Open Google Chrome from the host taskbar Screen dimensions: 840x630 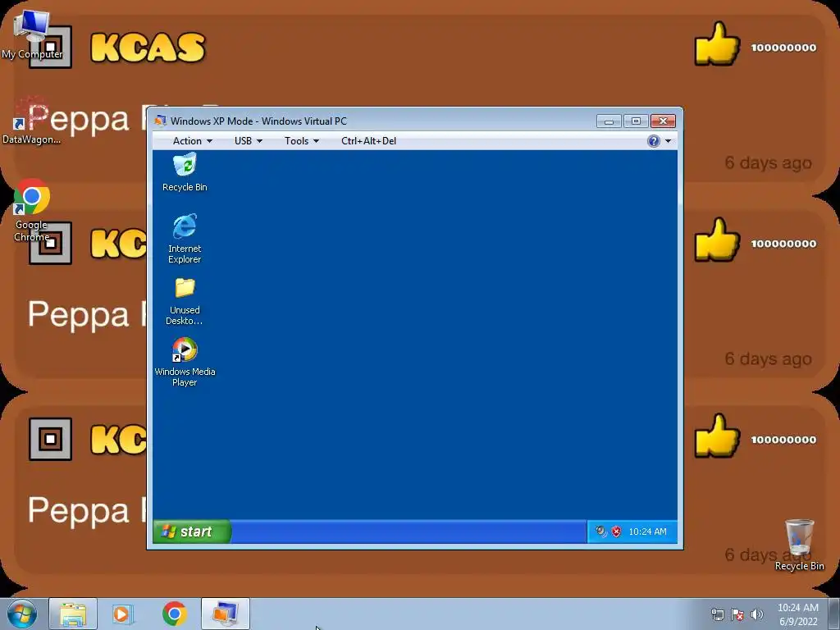coord(174,614)
